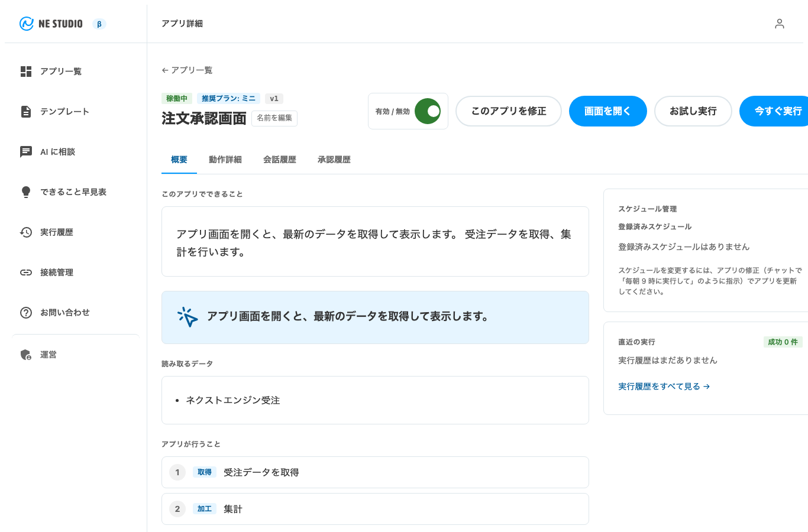The height and width of the screenshot is (532, 808).
Task: Click the v1 version badge
Action: point(274,99)
